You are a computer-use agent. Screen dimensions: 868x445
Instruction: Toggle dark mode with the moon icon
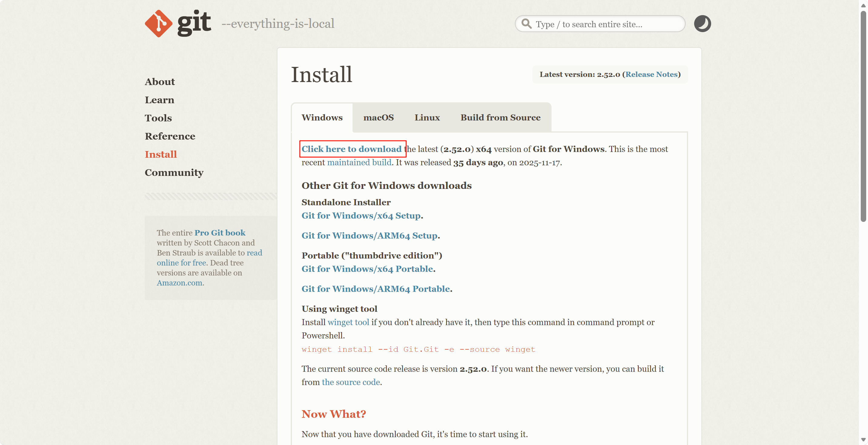point(702,24)
